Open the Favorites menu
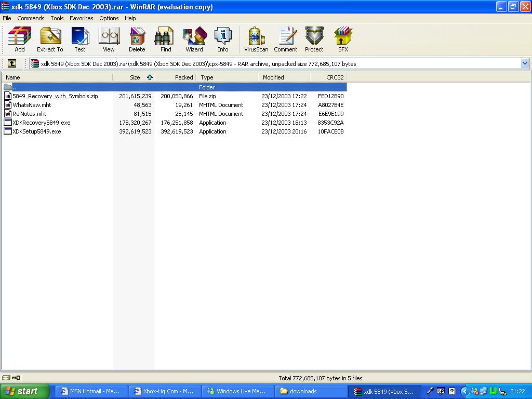532x399 pixels. 82,18
